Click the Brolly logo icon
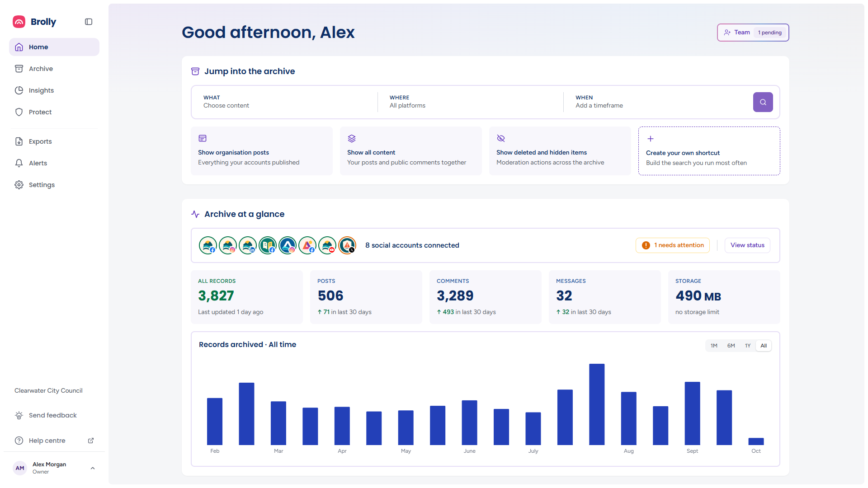The height and width of the screenshot is (488, 868). (19, 22)
